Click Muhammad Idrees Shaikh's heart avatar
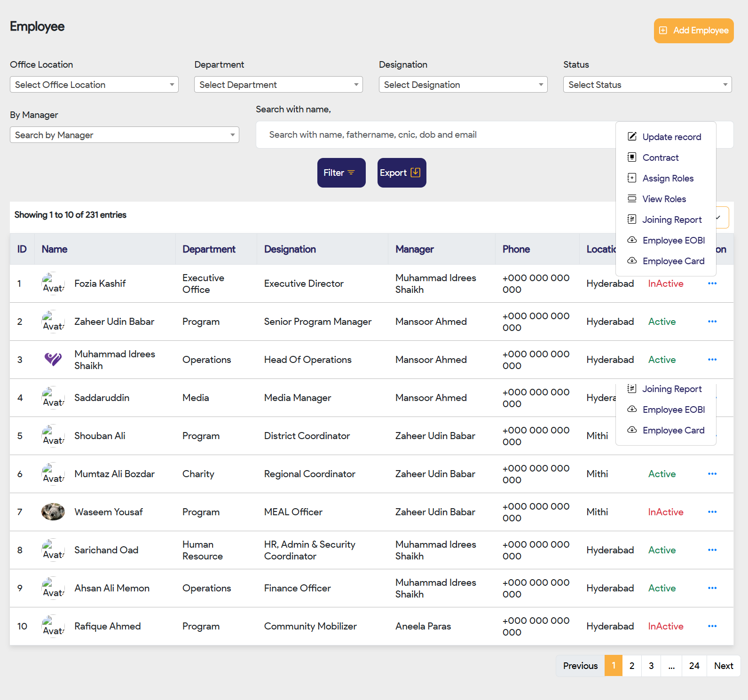The height and width of the screenshot is (700, 748). (53, 360)
